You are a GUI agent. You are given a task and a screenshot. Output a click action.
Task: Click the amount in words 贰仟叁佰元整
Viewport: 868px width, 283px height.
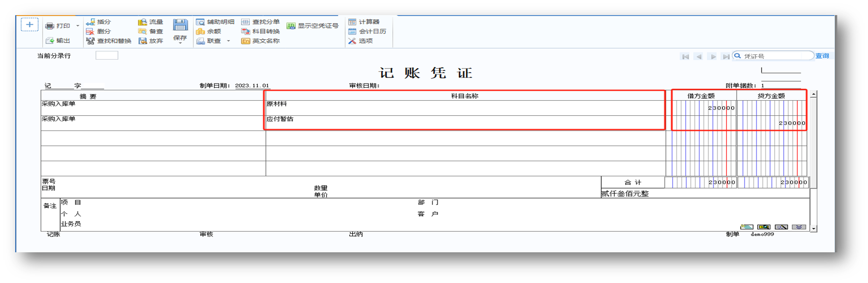625,194
